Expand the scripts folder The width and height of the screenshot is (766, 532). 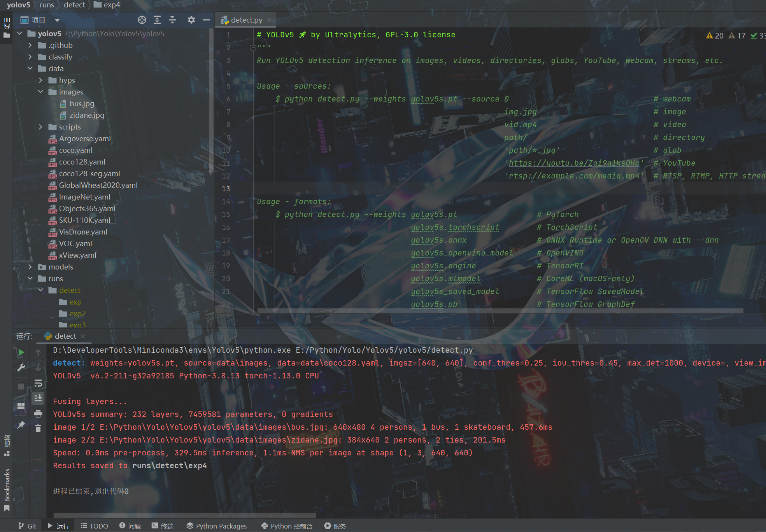(x=41, y=127)
